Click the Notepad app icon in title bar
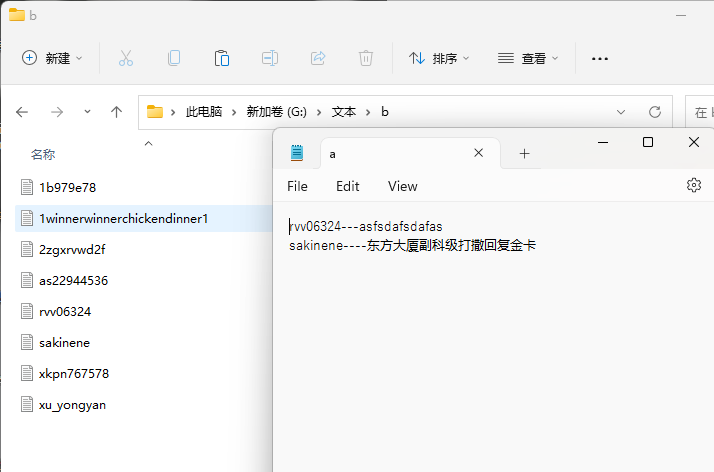714x472 pixels. (x=297, y=153)
